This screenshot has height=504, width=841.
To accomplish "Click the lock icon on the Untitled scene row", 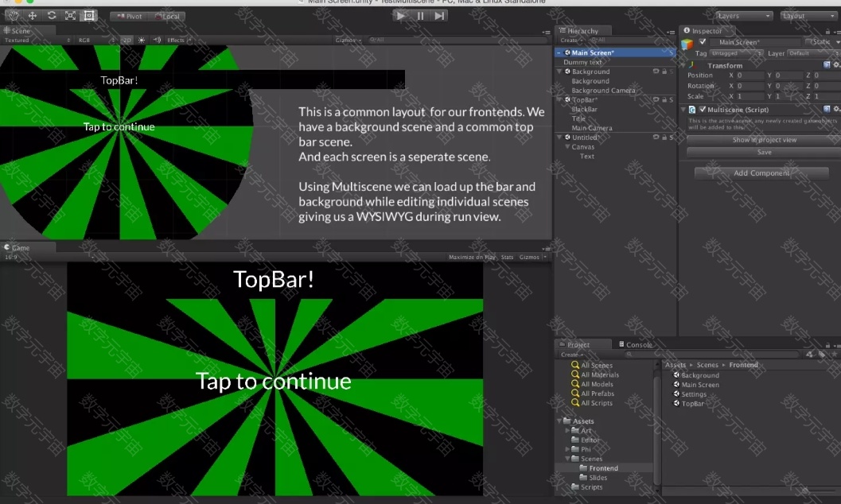I will (x=664, y=137).
